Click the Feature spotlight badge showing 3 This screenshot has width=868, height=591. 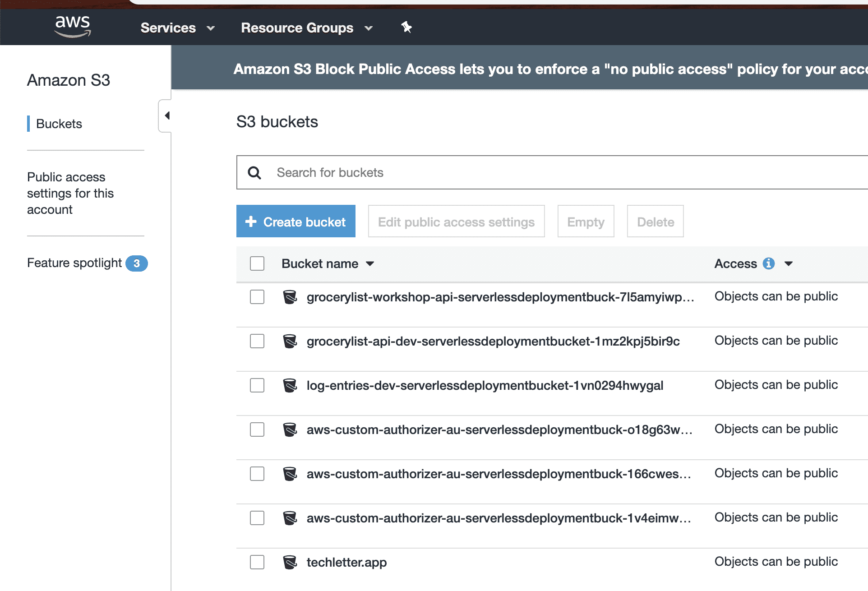(136, 263)
